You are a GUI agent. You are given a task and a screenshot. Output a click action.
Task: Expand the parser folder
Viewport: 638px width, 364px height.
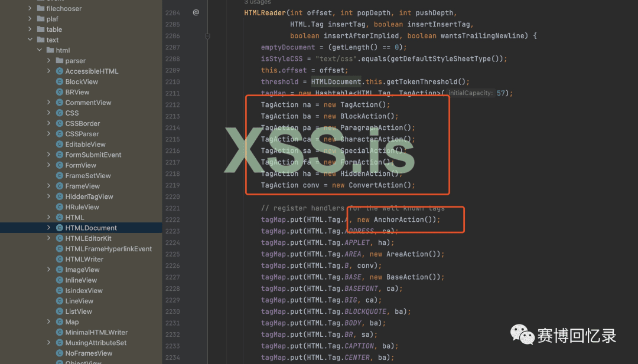click(49, 61)
